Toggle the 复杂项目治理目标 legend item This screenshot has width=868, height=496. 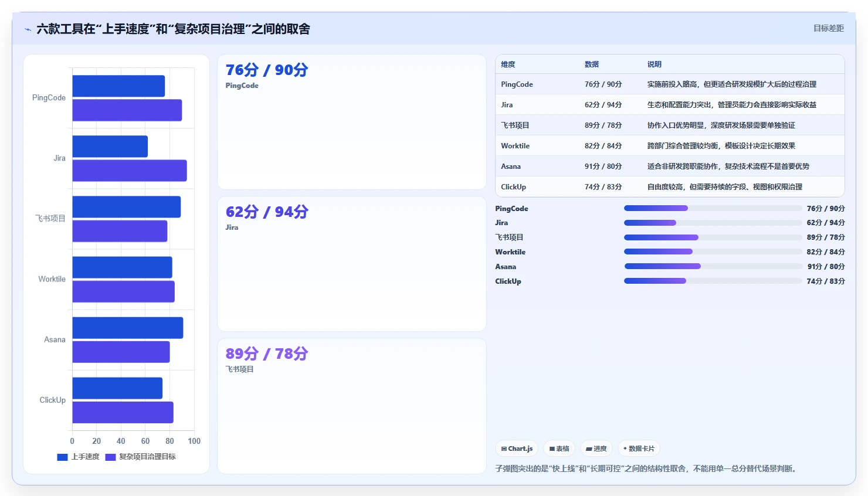point(140,457)
